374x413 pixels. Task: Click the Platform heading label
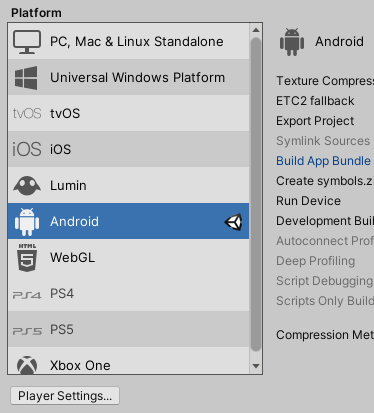click(36, 13)
